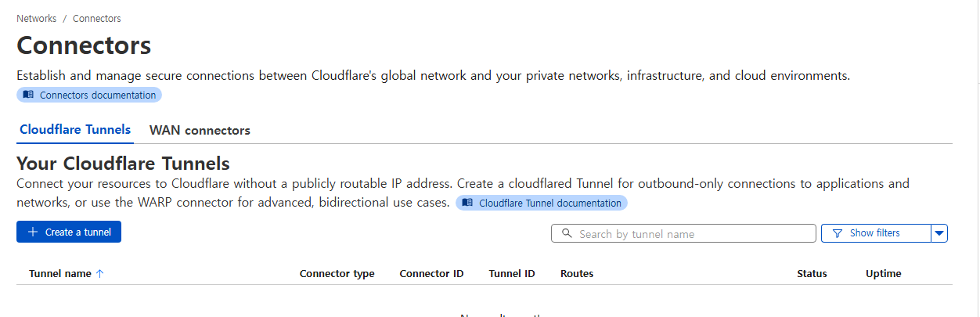This screenshot has height=317, width=980.
Task: Go to Networks in the breadcrumb
Action: click(x=36, y=18)
